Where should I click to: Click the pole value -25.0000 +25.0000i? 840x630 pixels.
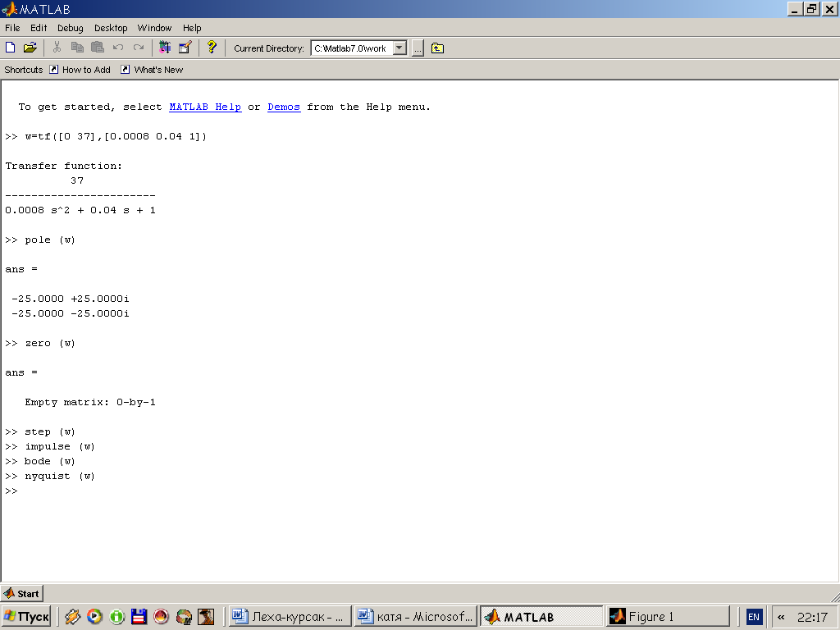click(71, 299)
